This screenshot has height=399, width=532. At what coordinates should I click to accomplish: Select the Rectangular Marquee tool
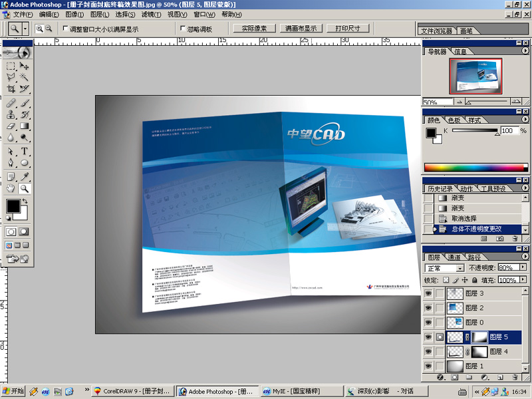pyautogui.click(x=11, y=66)
